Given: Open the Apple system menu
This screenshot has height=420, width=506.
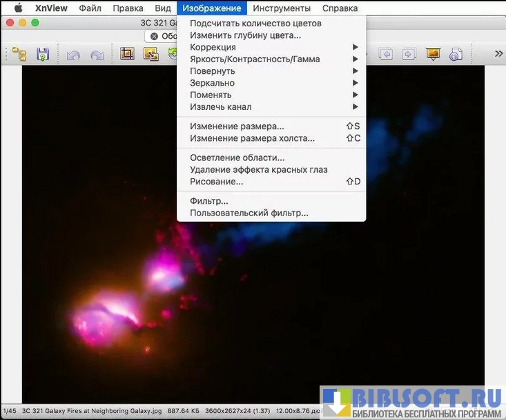Looking at the screenshot, I should tap(19, 8).
